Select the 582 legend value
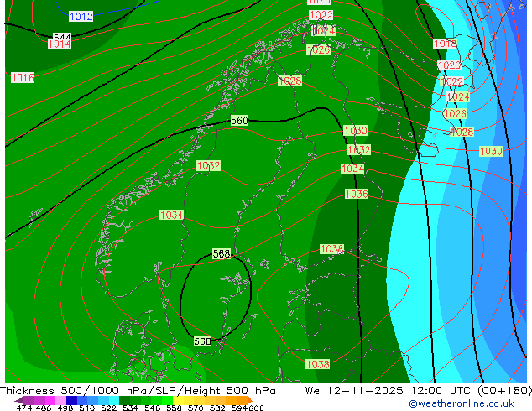Image resolution: width=532 pixels, height=411 pixels. click(217, 408)
